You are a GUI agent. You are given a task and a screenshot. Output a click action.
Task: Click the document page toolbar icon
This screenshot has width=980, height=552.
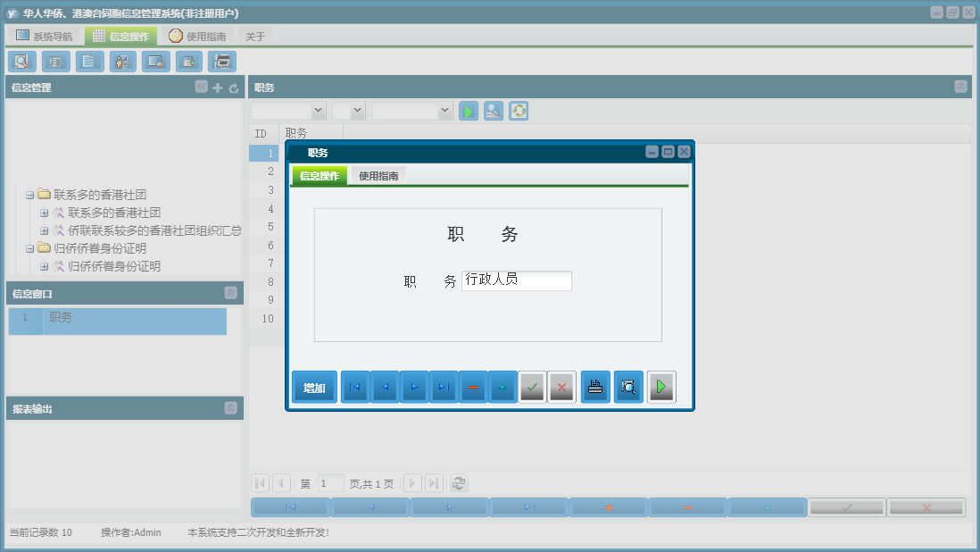[89, 62]
